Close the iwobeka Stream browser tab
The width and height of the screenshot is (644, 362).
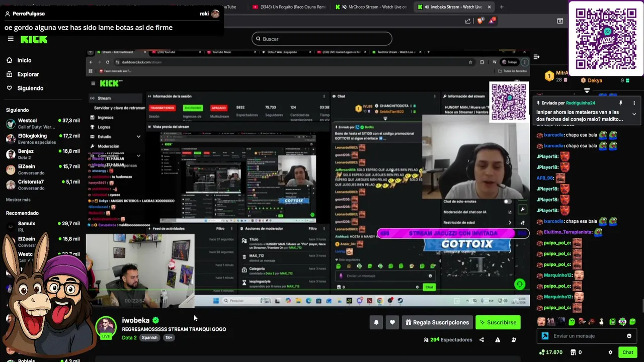tap(489, 7)
